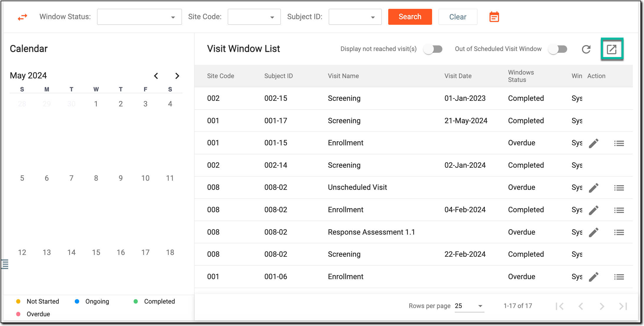This screenshot has height=326, width=644.
Task: Select May 1 in the calendar
Action: (x=96, y=104)
